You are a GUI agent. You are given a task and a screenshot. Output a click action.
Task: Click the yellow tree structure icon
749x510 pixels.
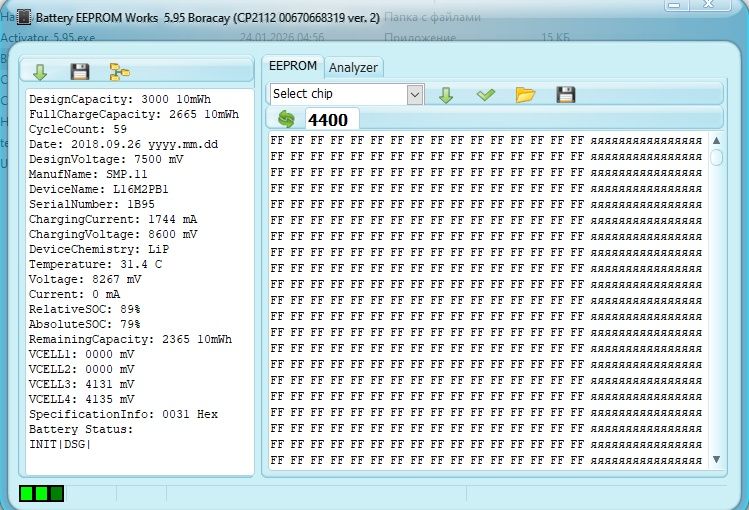[119, 72]
